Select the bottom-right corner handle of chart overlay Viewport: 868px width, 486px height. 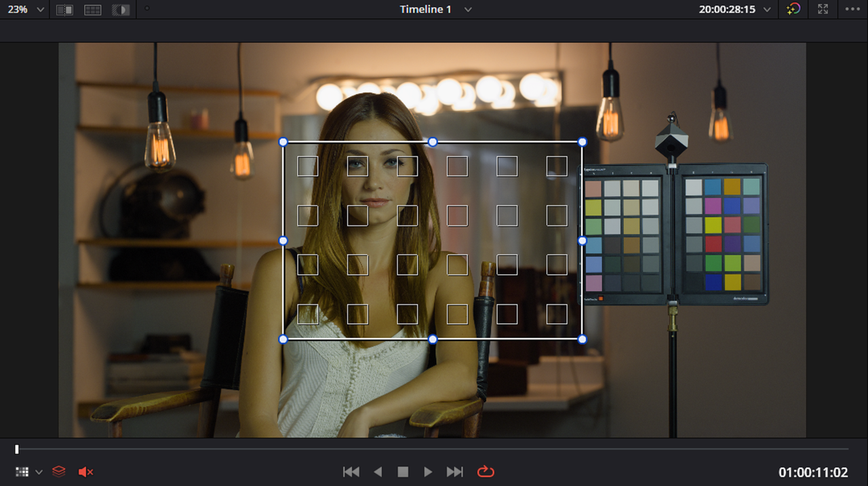click(x=582, y=339)
